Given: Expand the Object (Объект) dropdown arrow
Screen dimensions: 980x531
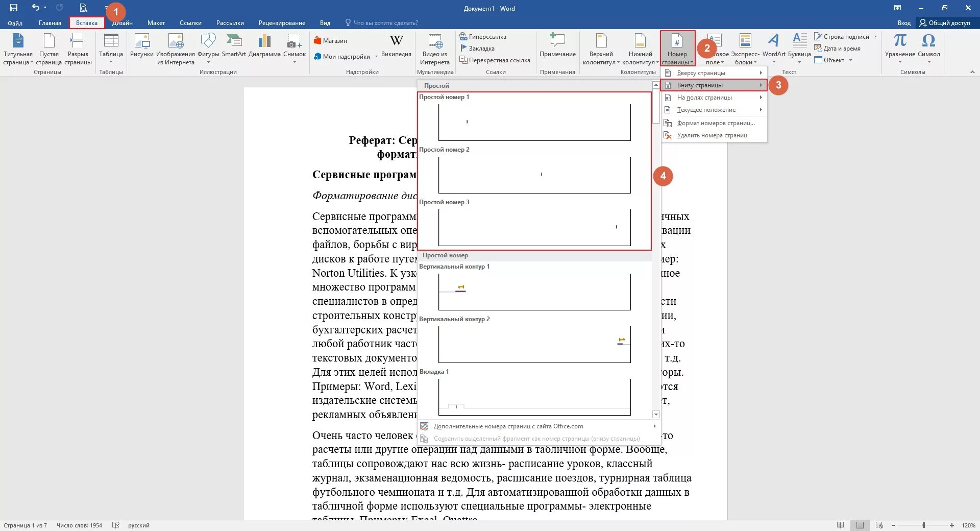Looking at the screenshot, I should (850, 60).
